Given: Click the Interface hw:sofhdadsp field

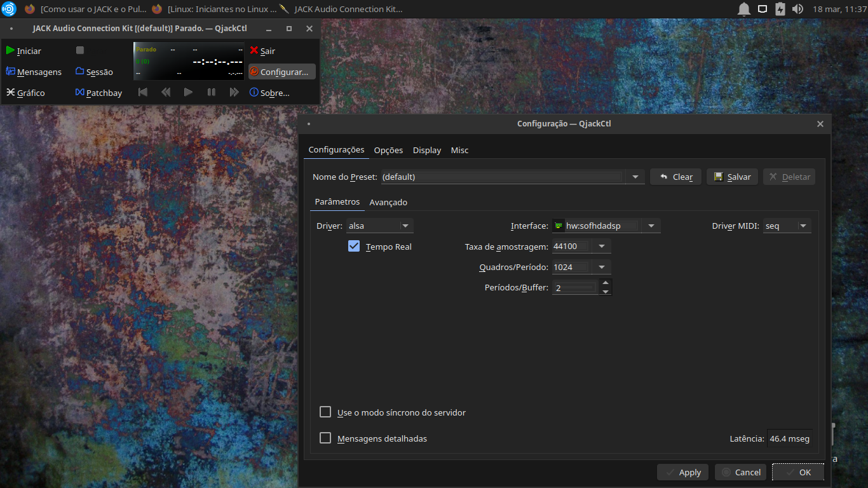Looking at the screenshot, I should [596, 226].
